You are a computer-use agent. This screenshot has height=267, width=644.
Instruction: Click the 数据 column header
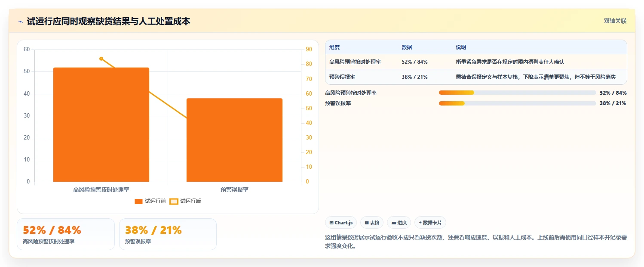[x=407, y=47]
